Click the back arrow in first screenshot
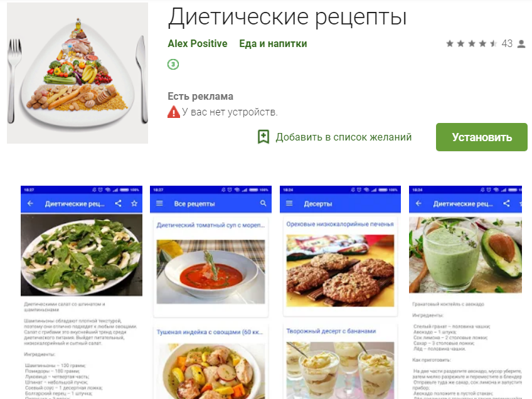Image resolution: width=532 pixels, height=399 pixels. [x=30, y=203]
